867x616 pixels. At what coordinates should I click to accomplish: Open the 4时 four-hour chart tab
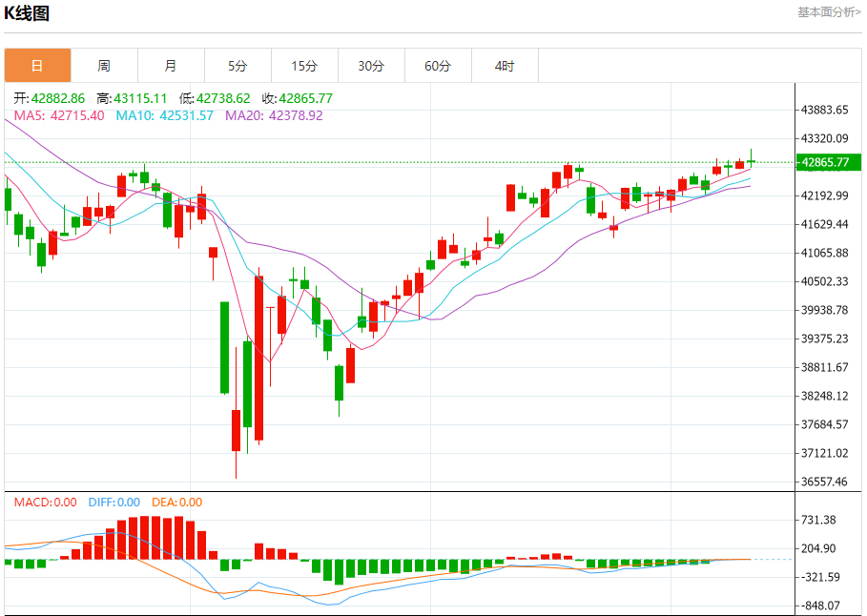505,66
